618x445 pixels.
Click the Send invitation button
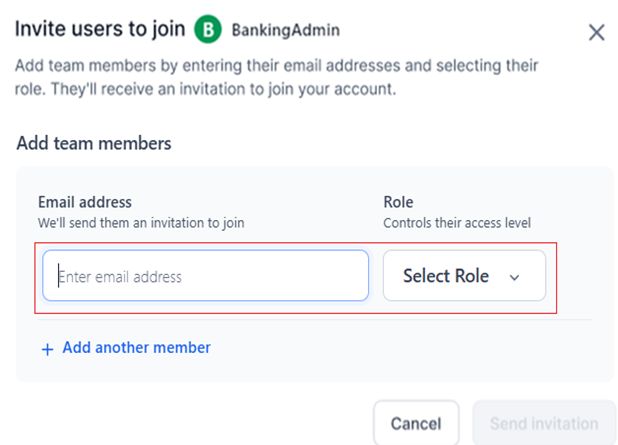(544, 423)
